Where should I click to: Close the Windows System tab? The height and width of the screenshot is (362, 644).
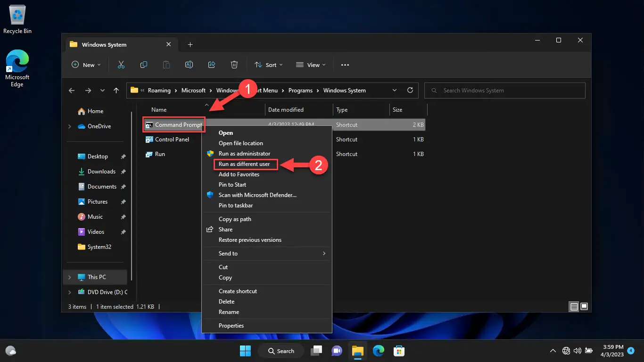coord(168,44)
